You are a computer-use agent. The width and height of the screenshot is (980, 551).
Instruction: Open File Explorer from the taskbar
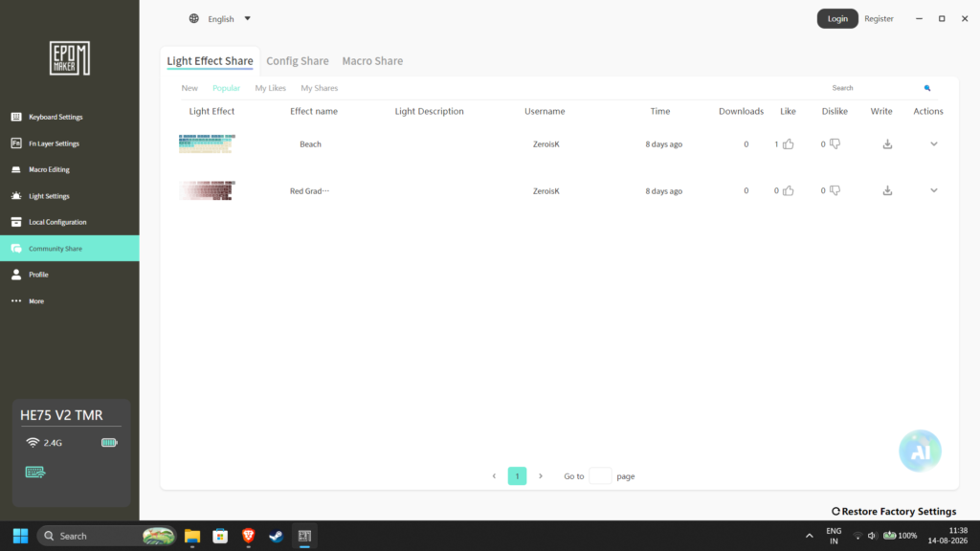click(191, 536)
